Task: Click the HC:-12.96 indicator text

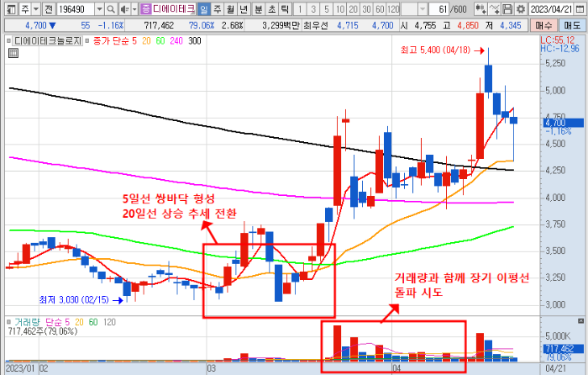Action: tap(560, 48)
